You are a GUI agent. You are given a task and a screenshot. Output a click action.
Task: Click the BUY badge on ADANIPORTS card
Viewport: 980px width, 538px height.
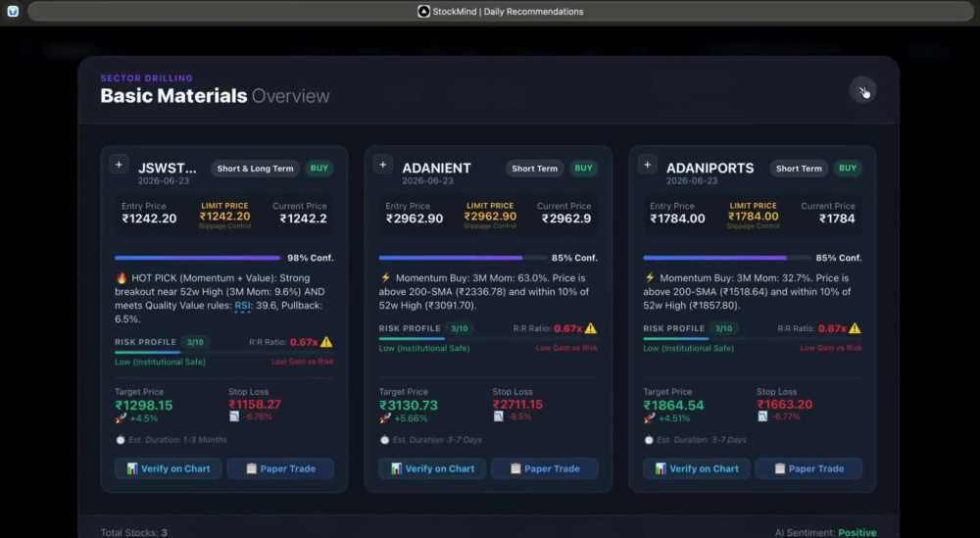[848, 169]
